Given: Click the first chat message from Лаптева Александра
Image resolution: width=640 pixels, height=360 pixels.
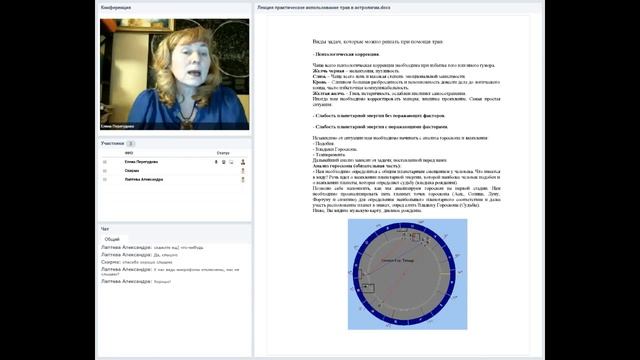Looking at the screenshot, I should 152,247.
